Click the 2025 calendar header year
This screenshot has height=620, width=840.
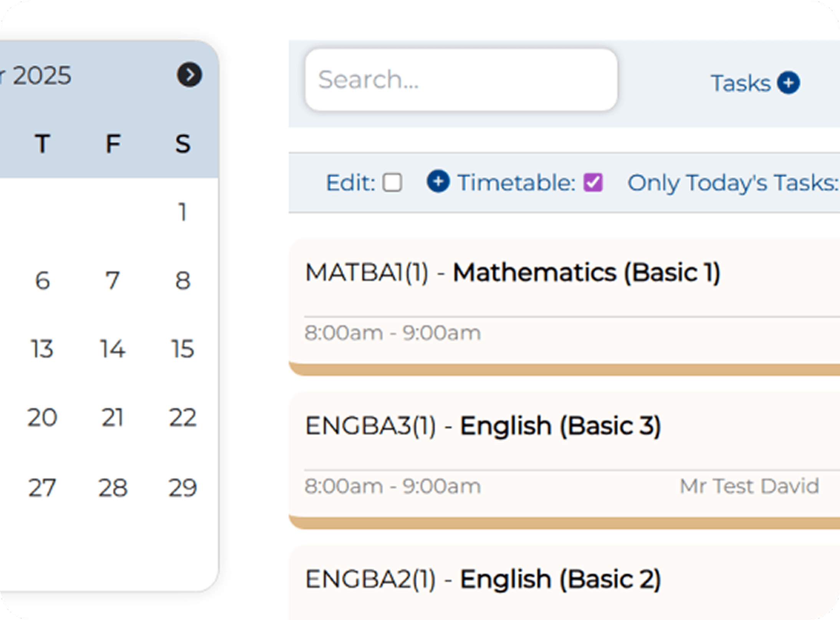pyautogui.click(x=42, y=76)
